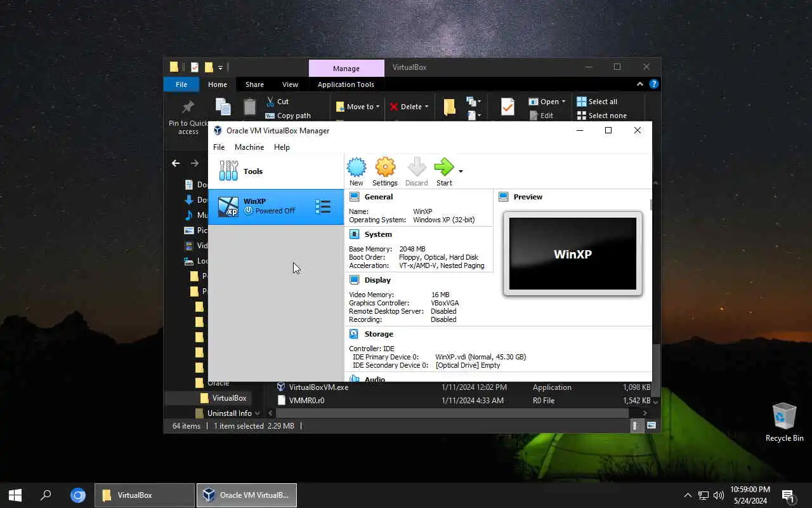Click the Display section screen icon
812x508 pixels.
click(x=354, y=280)
